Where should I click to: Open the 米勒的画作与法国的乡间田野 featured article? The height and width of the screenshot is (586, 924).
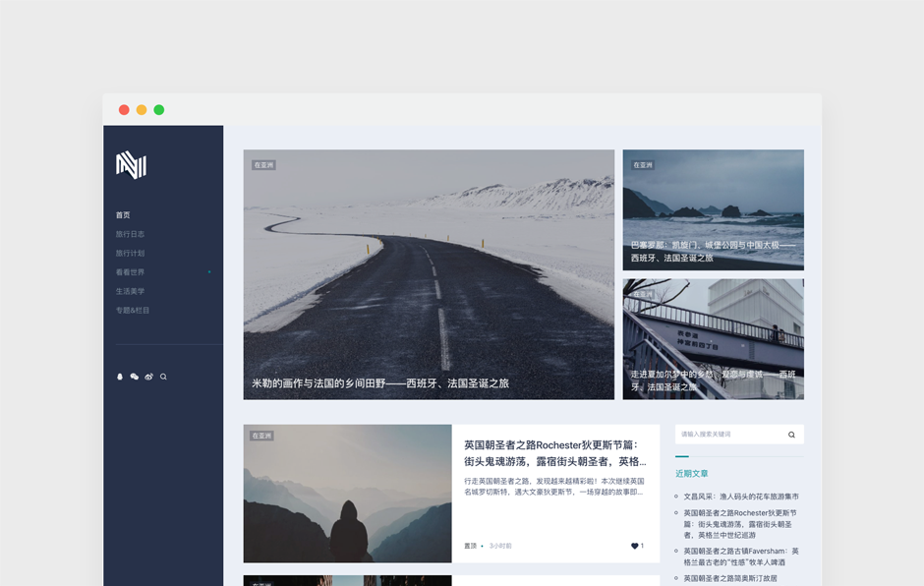click(x=380, y=383)
